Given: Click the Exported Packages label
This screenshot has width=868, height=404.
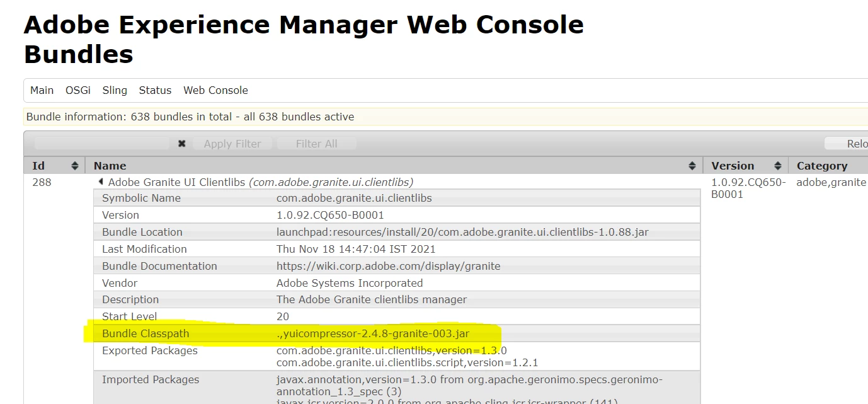Looking at the screenshot, I should pyautogui.click(x=150, y=350).
